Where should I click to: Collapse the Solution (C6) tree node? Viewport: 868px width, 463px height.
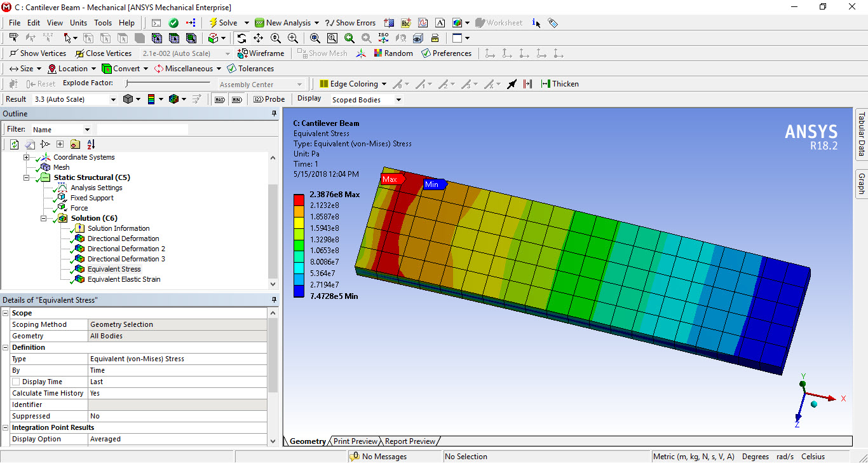coord(44,218)
